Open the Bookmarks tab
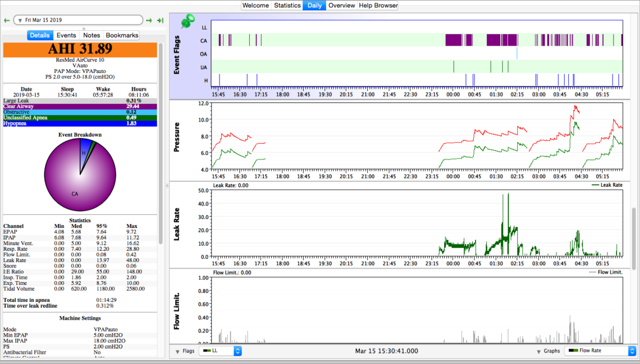The image size is (640, 364). 122,35
